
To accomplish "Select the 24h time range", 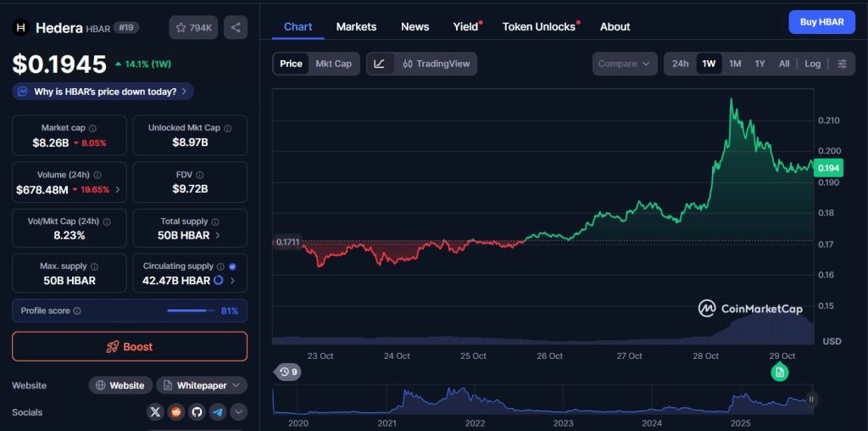I will click(680, 64).
